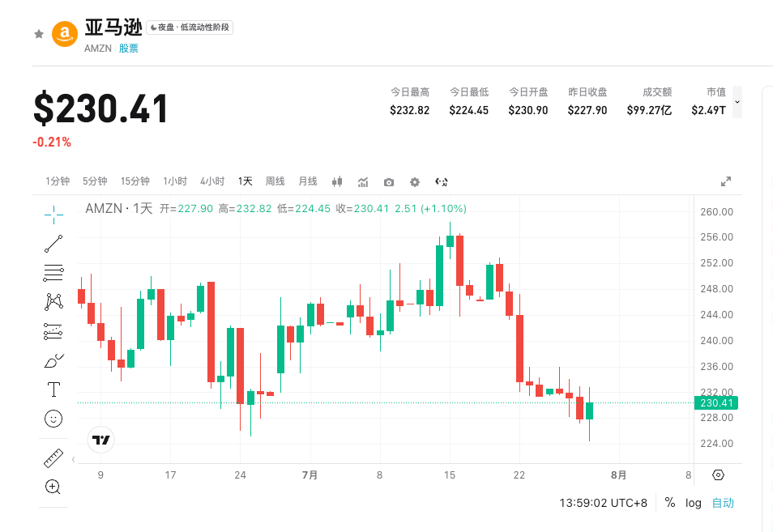Switch to 1小时 timeframe
773x532 pixels.
(175, 181)
